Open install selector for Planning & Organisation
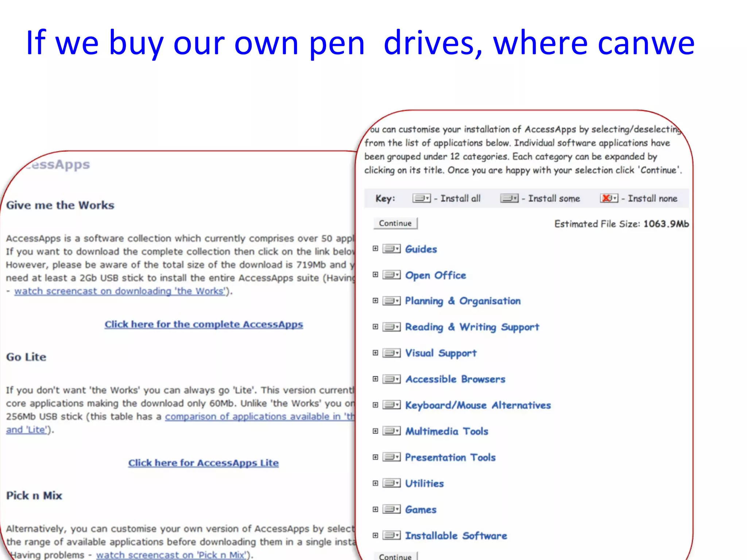Viewport: 747px width, 560px height. coord(392,301)
